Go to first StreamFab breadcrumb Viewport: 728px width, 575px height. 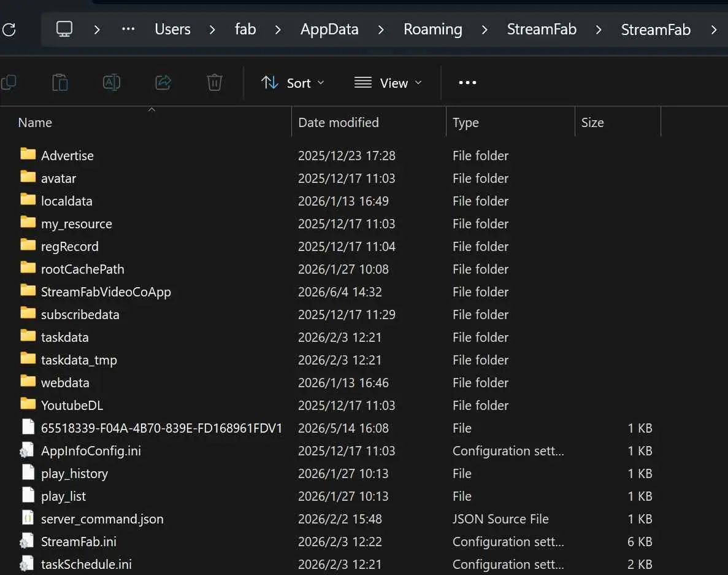[542, 29]
